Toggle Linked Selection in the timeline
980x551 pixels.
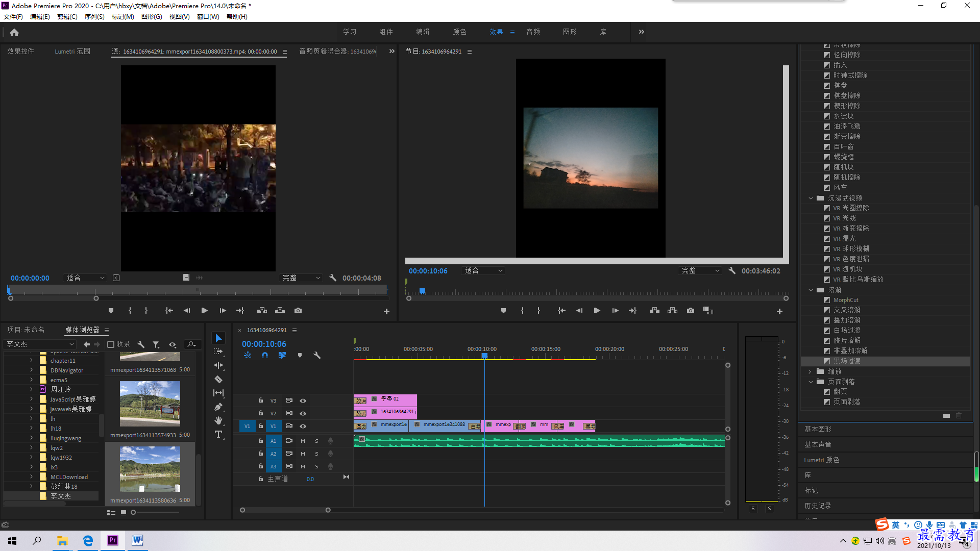click(282, 355)
